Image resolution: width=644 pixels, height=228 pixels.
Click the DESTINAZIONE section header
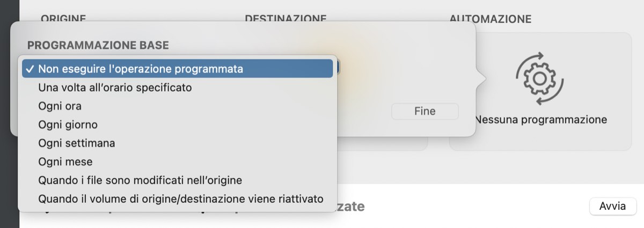286,19
